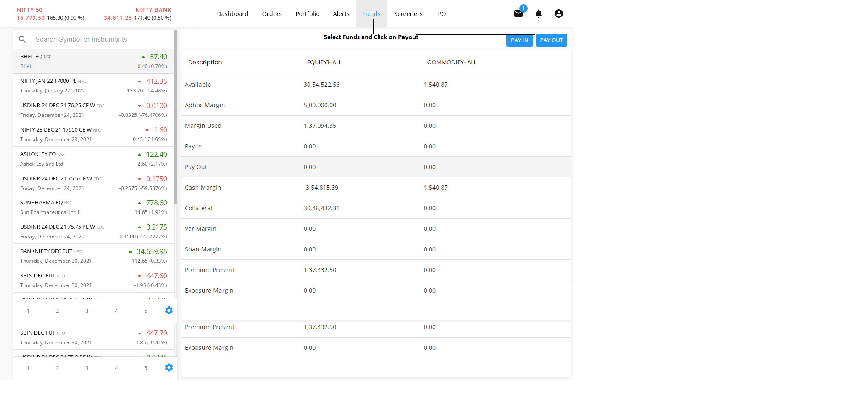Click the search magnifier icon
The width and height of the screenshot is (868, 412).
point(23,39)
